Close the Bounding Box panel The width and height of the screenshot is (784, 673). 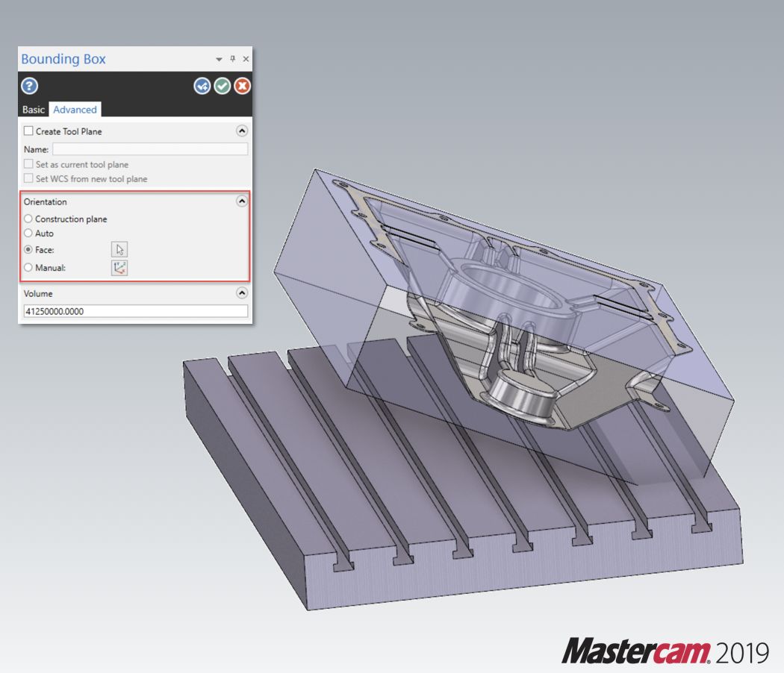pos(246,59)
